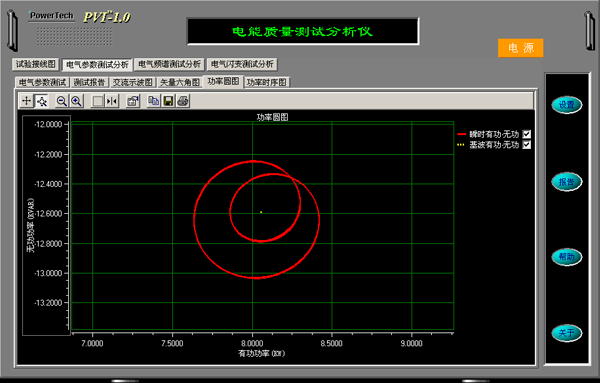Select the axes scroll pointer tool
The width and height of the screenshot is (600, 383).
point(41,101)
